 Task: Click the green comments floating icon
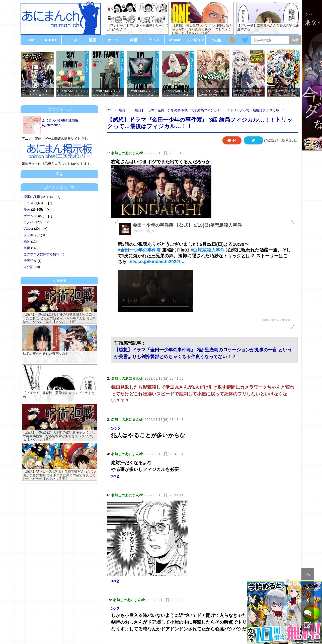click(x=308, y=613)
